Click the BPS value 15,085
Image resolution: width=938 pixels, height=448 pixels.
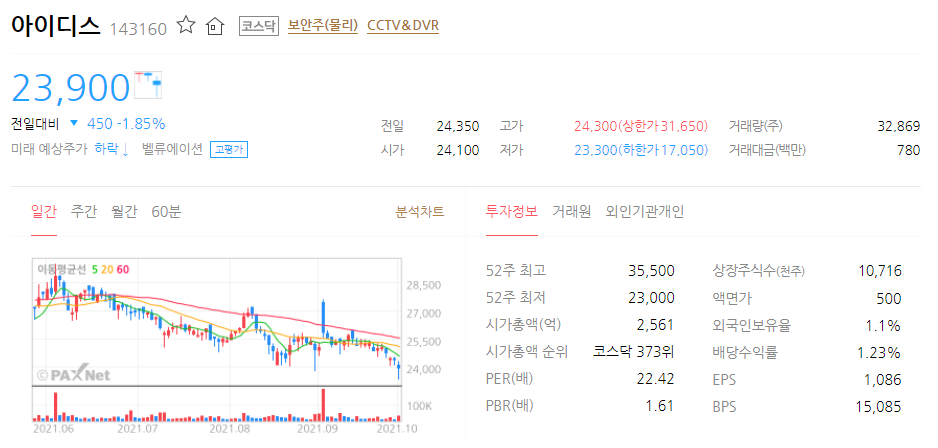click(x=879, y=407)
